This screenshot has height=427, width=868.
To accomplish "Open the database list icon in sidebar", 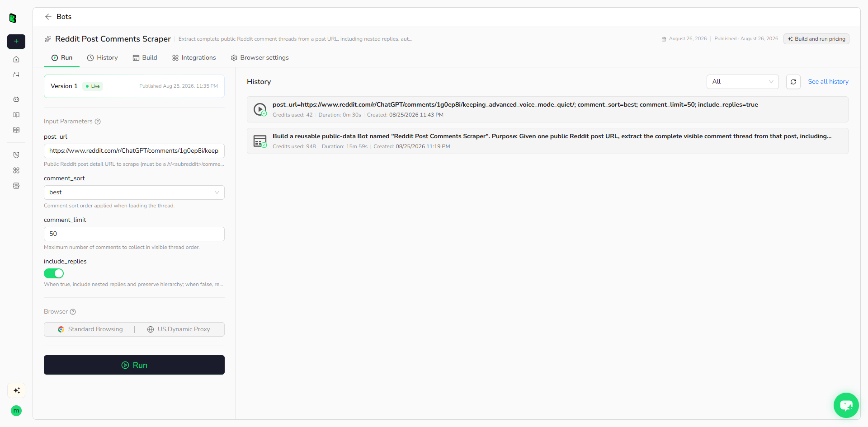I will [16, 186].
